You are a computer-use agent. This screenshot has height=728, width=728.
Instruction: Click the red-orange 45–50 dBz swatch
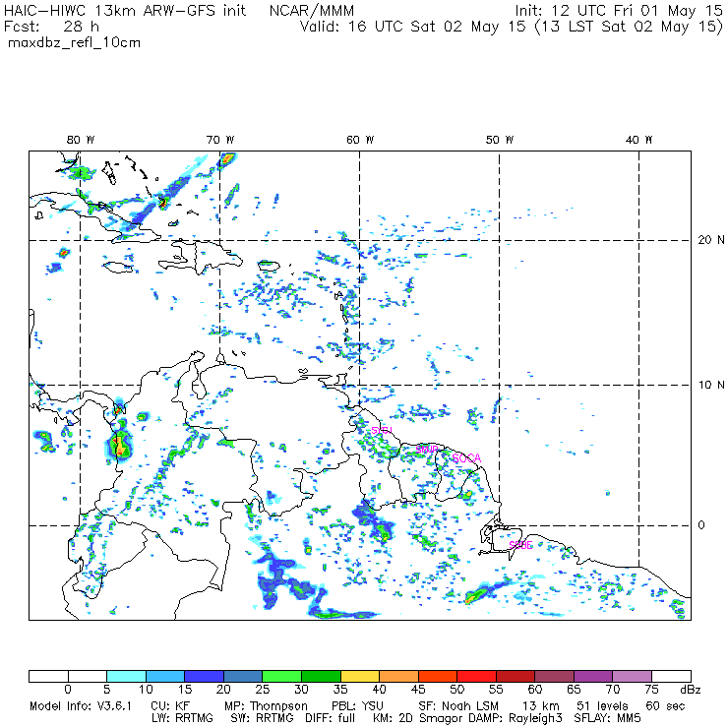click(x=438, y=676)
